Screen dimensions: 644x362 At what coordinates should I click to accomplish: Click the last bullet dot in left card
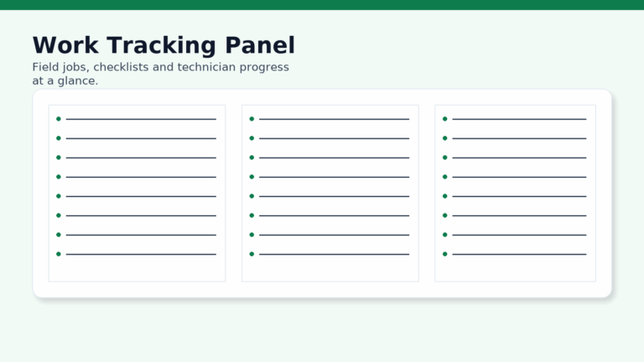[x=59, y=254]
